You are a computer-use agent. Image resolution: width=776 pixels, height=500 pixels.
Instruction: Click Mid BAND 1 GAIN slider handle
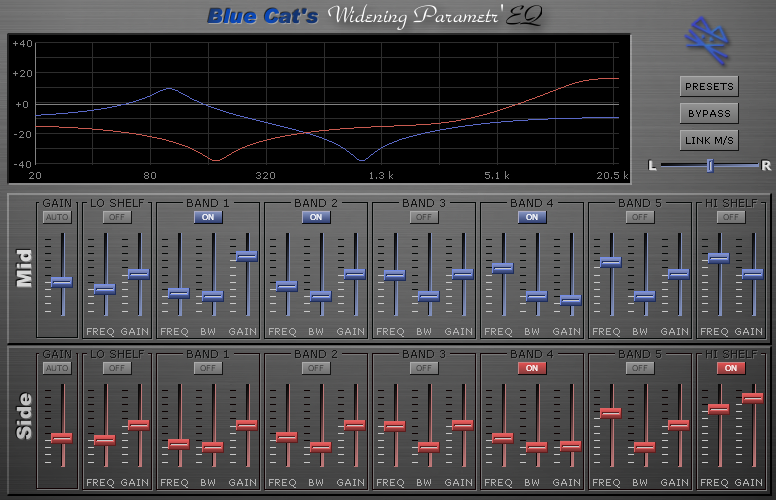click(247, 256)
